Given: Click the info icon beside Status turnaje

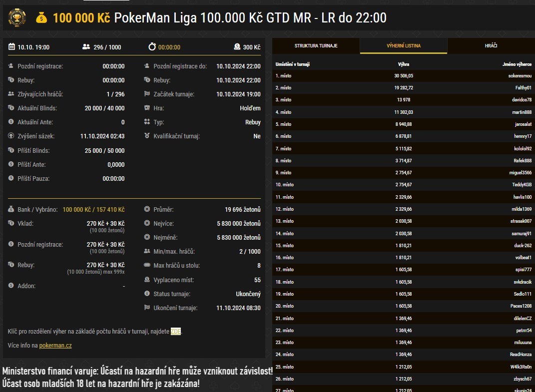Looking at the screenshot, I should click(x=147, y=294).
